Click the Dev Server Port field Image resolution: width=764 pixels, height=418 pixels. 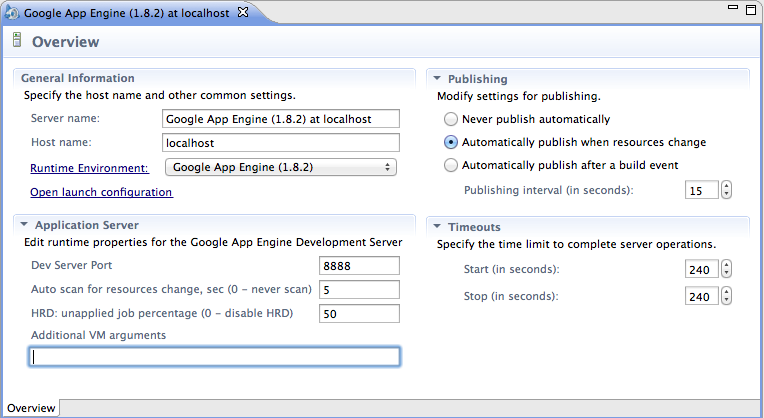[x=358, y=265]
